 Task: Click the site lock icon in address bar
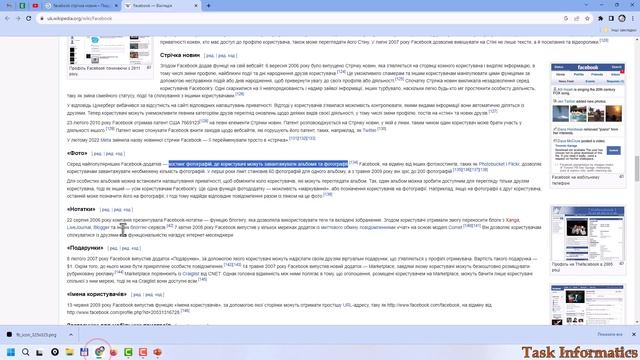[x=42, y=18]
